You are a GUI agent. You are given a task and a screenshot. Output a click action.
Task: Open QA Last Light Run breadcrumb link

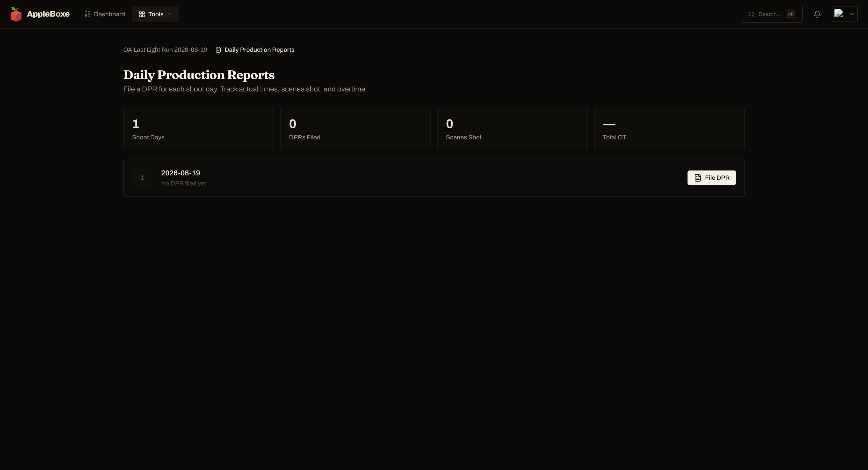[x=165, y=50]
